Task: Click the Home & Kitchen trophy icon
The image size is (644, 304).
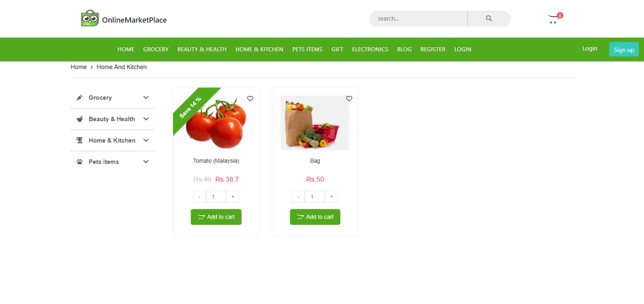Action: (80, 140)
